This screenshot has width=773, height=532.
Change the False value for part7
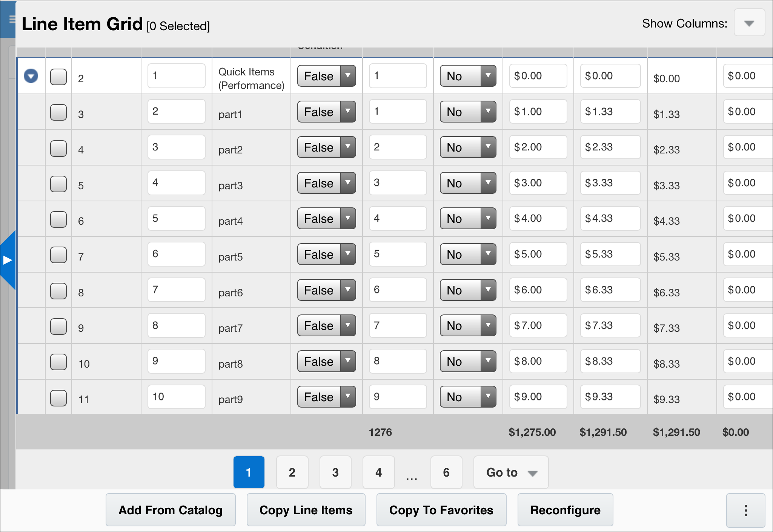326,325
